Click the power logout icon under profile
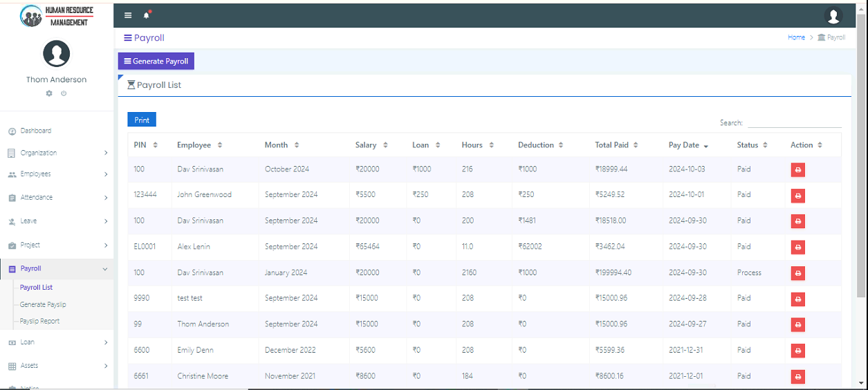 (64, 93)
